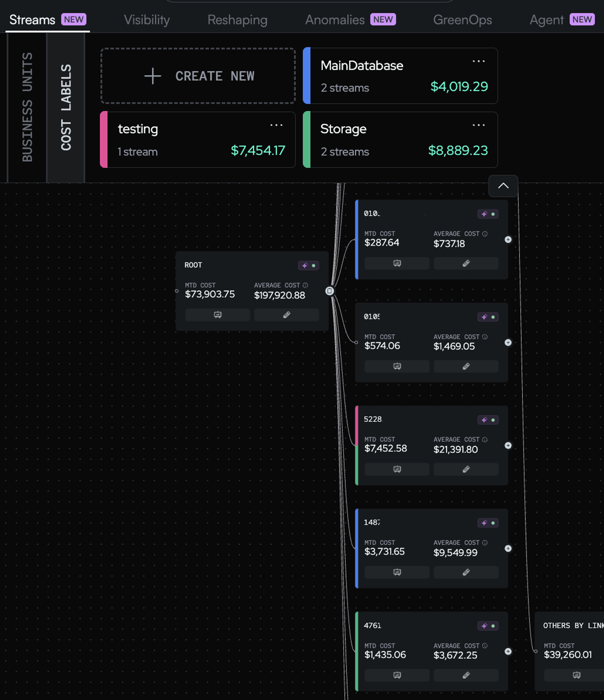604x700 pixels.
Task: Open the MainDatabase card options menu
Action: pos(479,61)
